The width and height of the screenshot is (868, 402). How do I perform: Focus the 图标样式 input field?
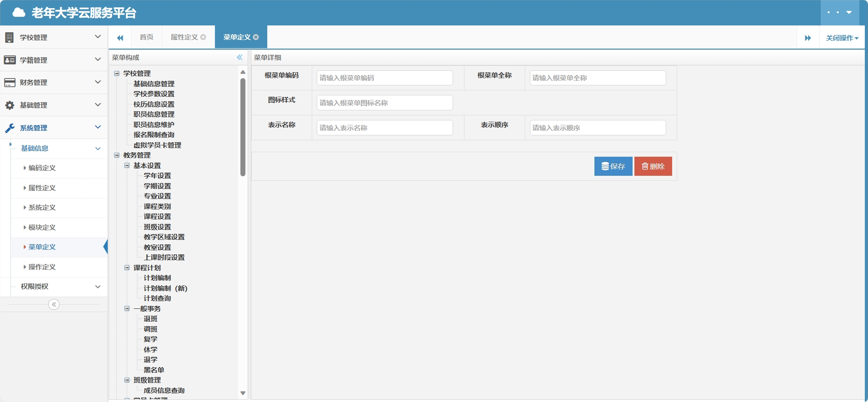pyautogui.click(x=384, y=103)
